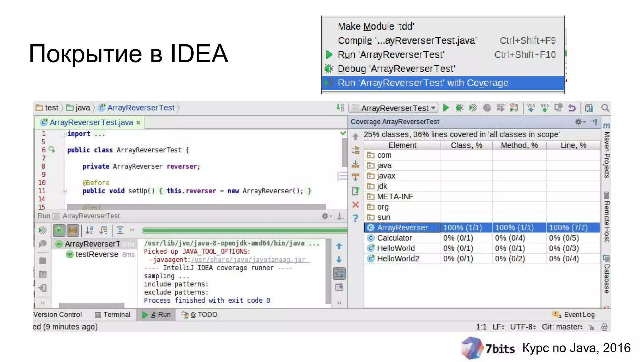
Task: Choose Compile ArrayReverserTest.java menu item
Action: click(x=443, y=41)
